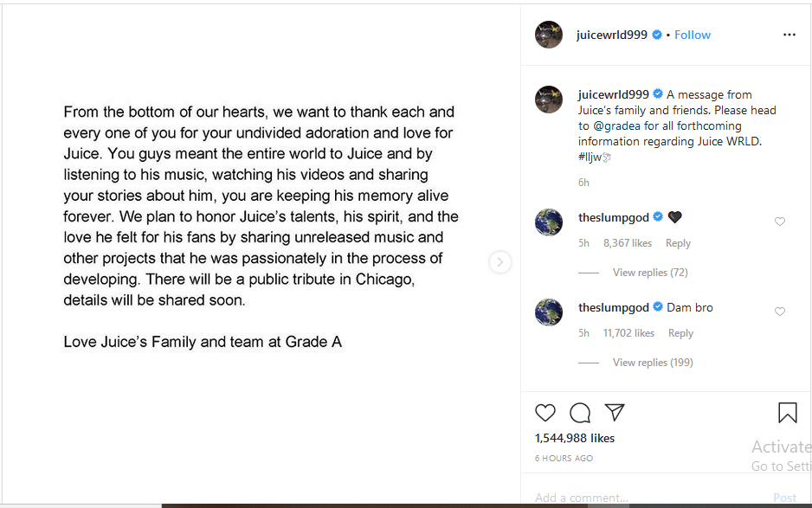Open the #lljw hashtag
The height and width of the screenshot is (508, 812).
[x=590, y=158]
